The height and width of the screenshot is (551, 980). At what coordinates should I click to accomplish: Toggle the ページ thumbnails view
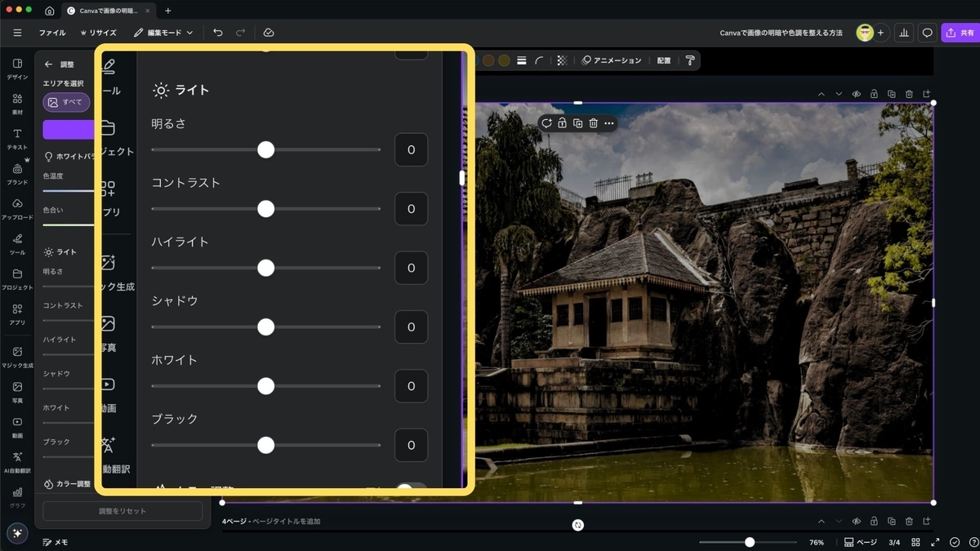(860, 542)
